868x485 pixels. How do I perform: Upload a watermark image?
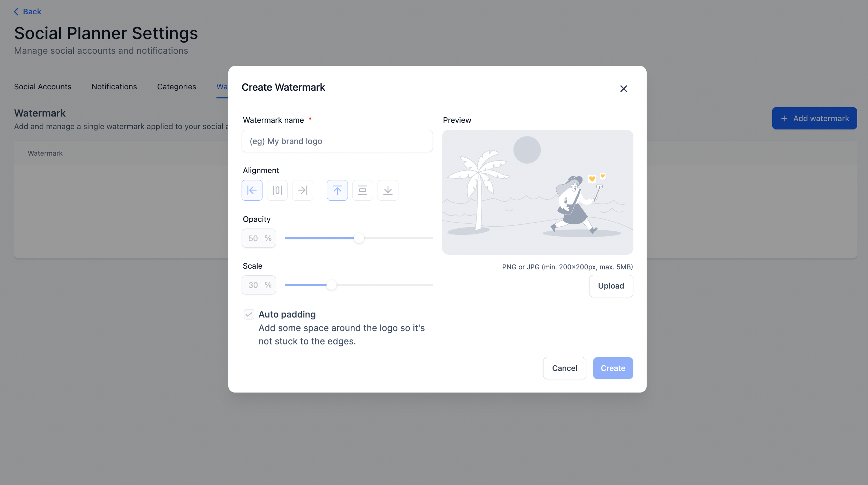[x=611, y=286]
